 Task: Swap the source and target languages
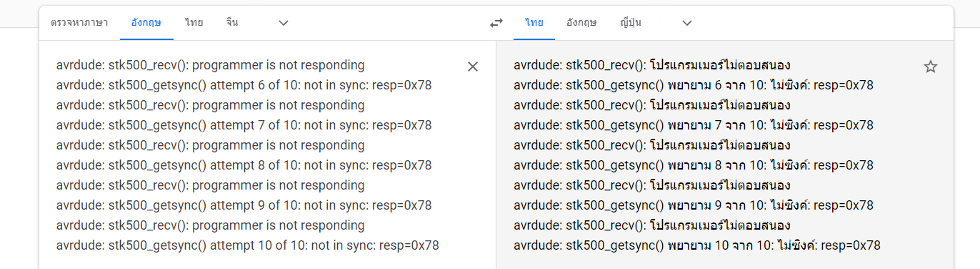(496, 23)
